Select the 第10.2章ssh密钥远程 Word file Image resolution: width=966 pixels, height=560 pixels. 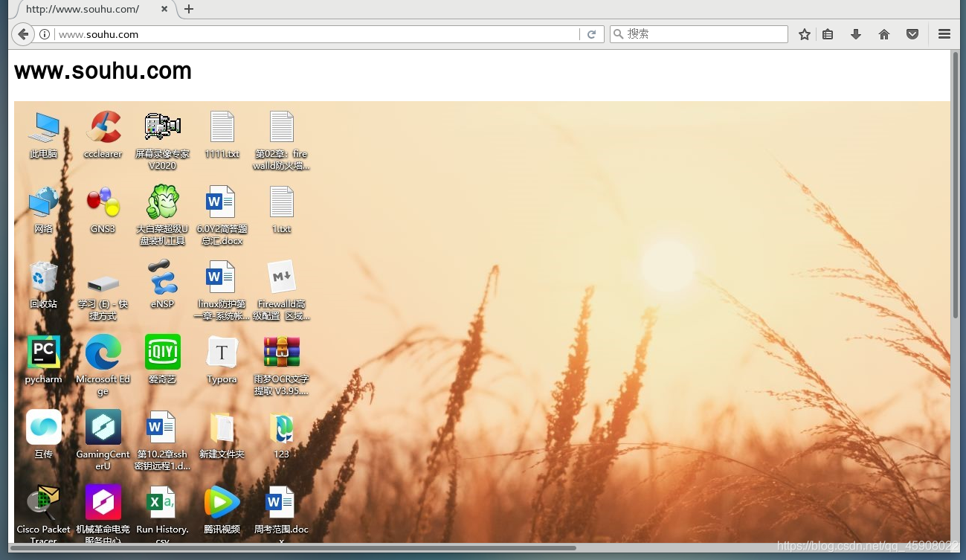click(x=162, y=440)
